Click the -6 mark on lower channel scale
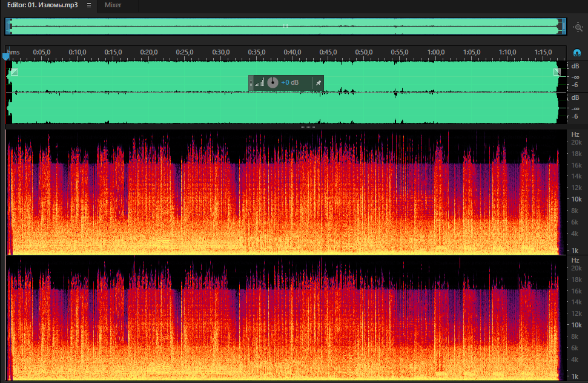The height and width of the screenshot is (383, 588). 575,117
